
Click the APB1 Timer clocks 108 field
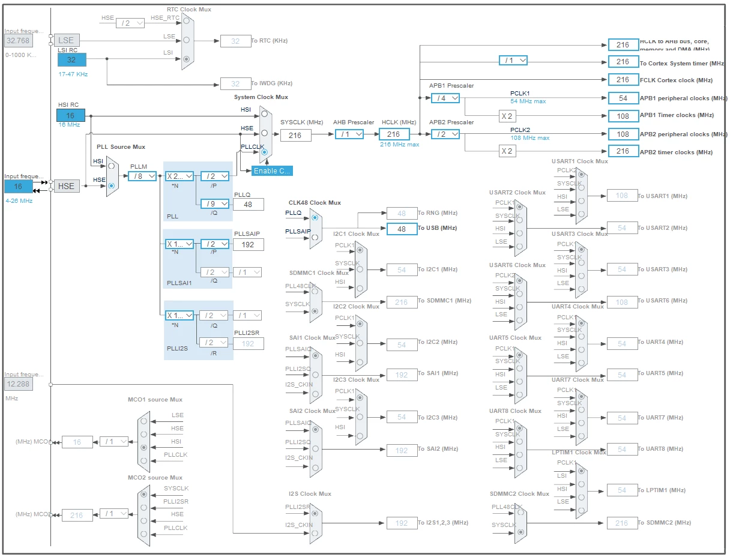[x=623, y=115]
